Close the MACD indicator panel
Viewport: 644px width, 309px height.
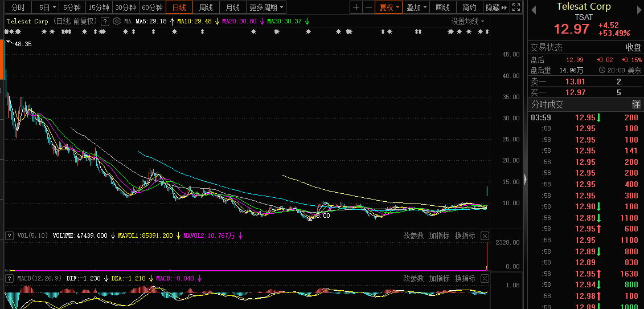485,279
